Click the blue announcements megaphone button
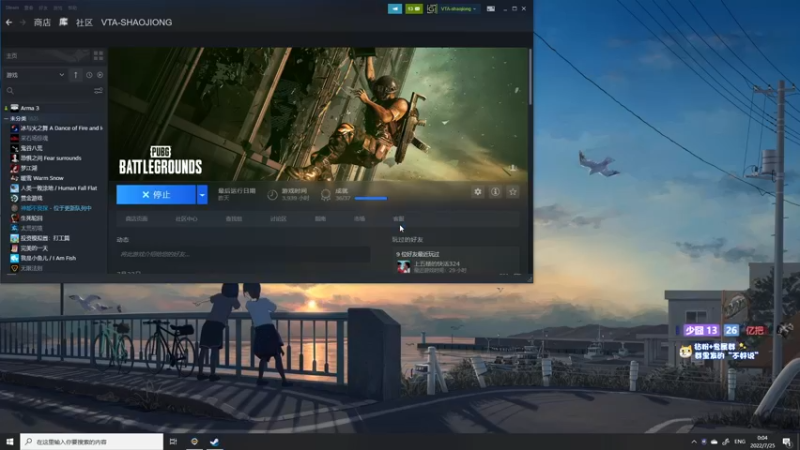 coord(395,9)
